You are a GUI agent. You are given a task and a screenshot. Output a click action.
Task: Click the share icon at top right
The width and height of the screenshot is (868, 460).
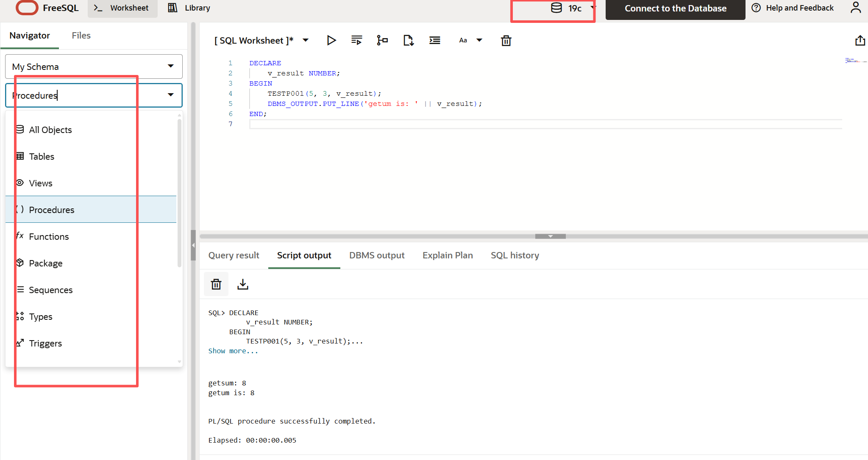[x=860, y=41]
